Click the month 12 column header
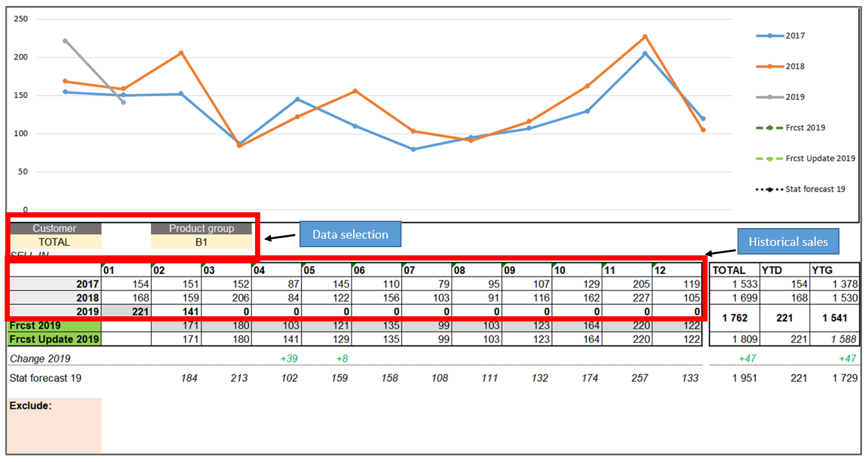Viewport: 868px width, 462px height. click(677, 270)
